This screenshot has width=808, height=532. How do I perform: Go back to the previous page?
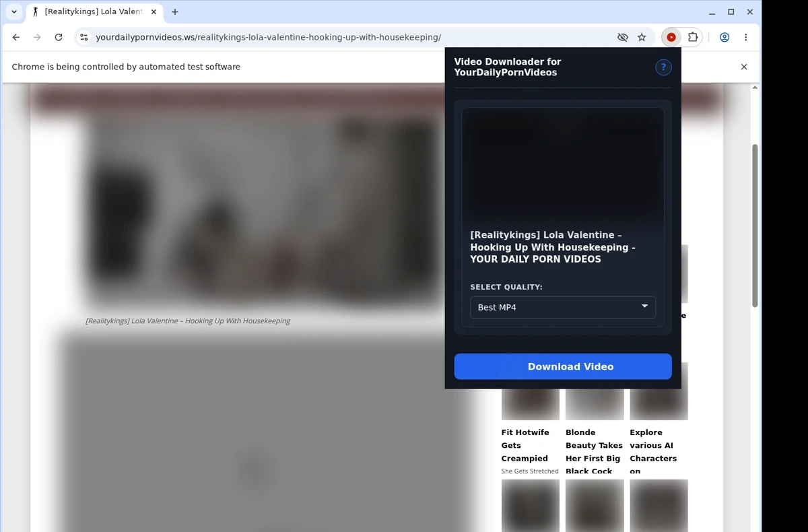(x=16, y=38)
